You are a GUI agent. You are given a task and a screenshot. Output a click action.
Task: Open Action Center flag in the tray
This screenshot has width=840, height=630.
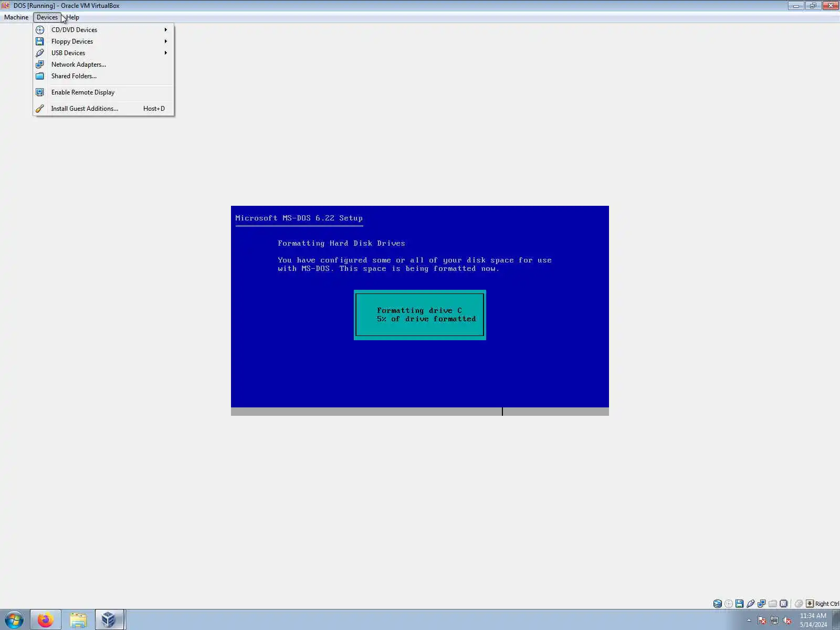pos(762,621)
